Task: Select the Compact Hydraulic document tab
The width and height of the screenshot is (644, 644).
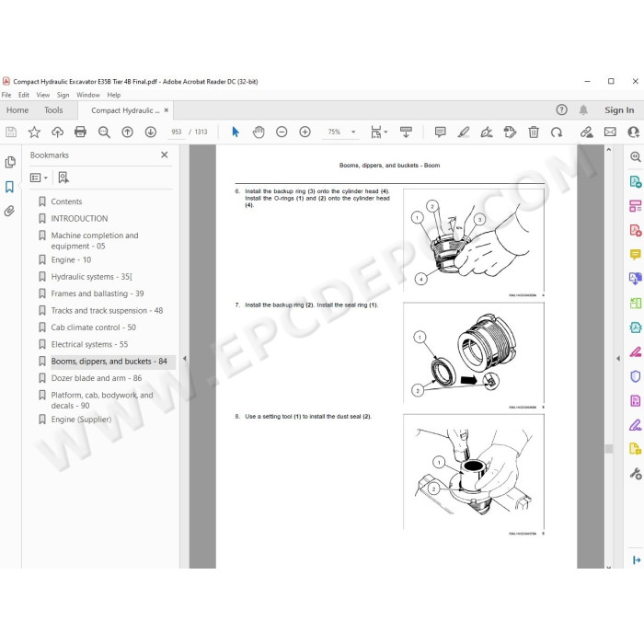Action: tap(125, 110)
